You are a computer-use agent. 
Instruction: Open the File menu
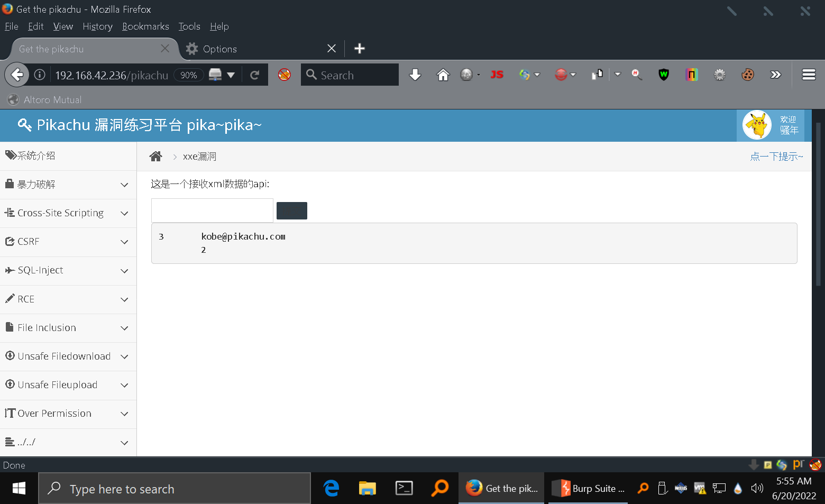(x=12, y=26)
